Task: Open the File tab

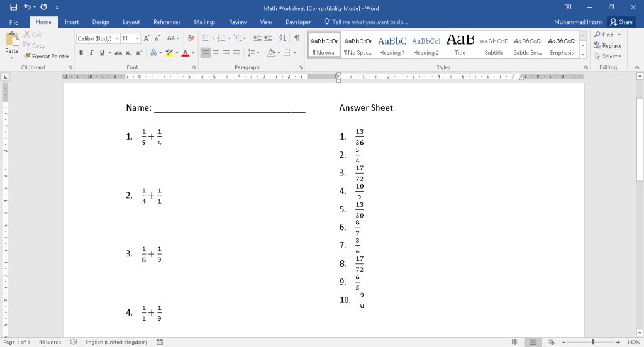Action: (14, 22)
